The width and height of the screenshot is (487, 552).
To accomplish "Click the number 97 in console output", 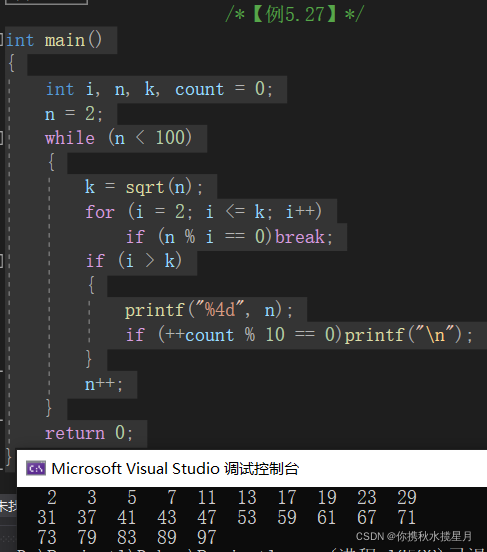I will [x=206, y=538].
